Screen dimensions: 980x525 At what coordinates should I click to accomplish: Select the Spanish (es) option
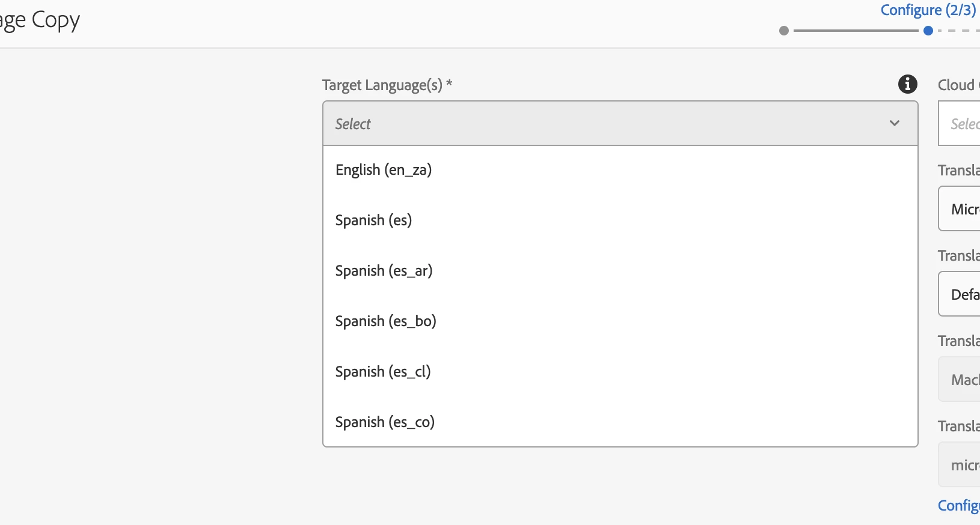pos(373,220)
